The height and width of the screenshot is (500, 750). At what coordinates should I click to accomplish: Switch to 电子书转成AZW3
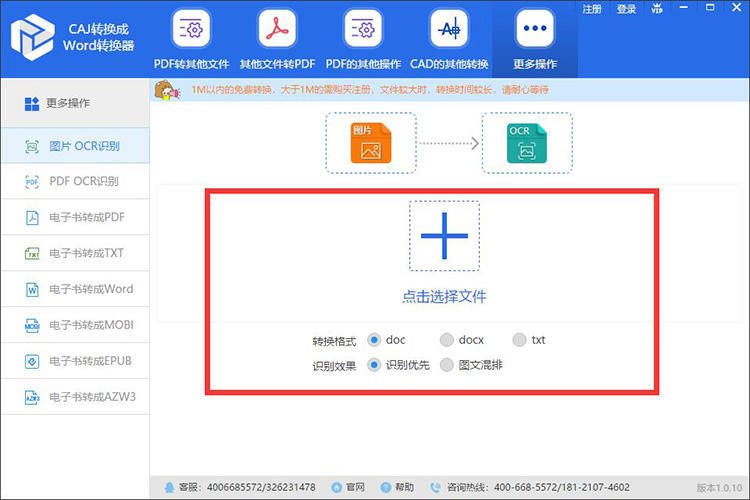[76, 397]
